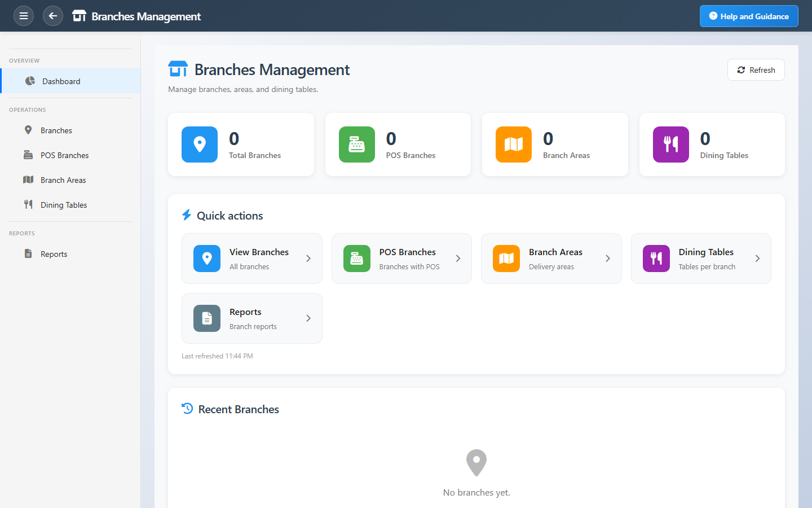Open Reports from the sidebar
812x508 pixels.
pyautogui.click(x=70, y=254)
